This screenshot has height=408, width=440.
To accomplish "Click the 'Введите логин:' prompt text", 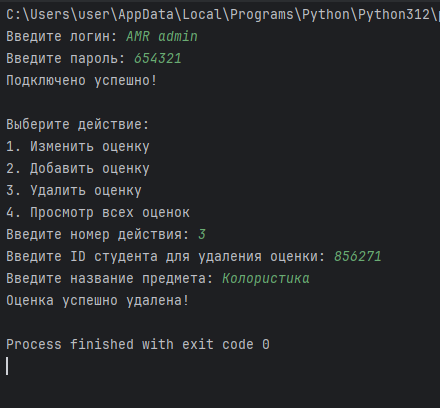I will (x=62, y=36).
